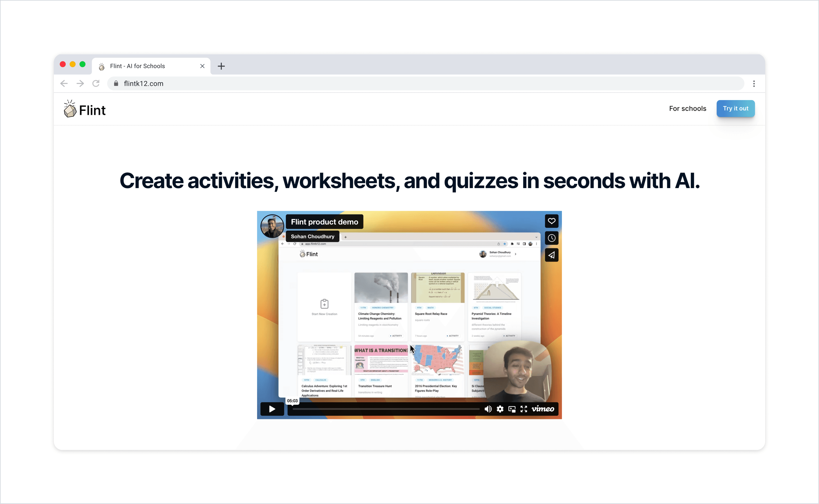This screenshot has height=504, width=819.
Task: Open the browser three-dot menu
Action: [754, 84]
